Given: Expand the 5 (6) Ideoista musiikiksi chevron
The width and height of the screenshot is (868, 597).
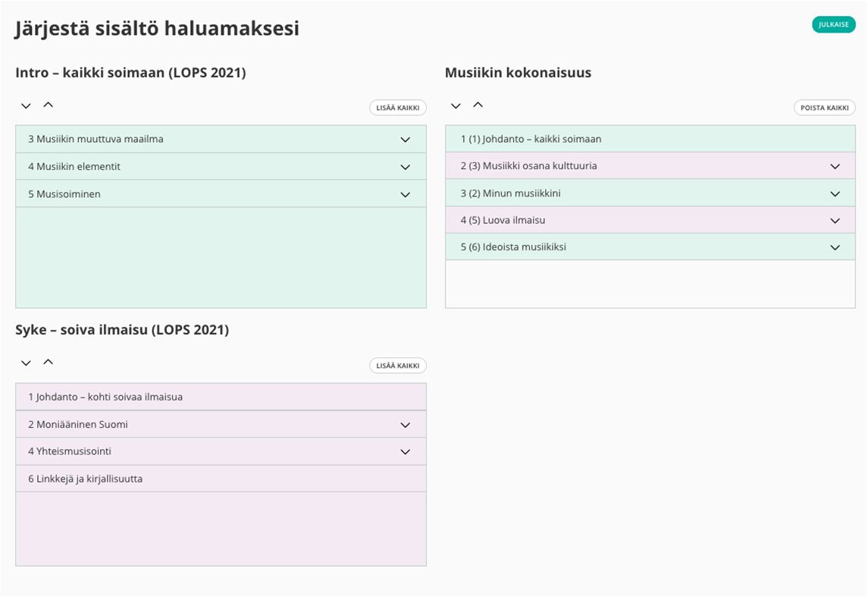Looking at the screenshot, I should [x=835, y=247].
